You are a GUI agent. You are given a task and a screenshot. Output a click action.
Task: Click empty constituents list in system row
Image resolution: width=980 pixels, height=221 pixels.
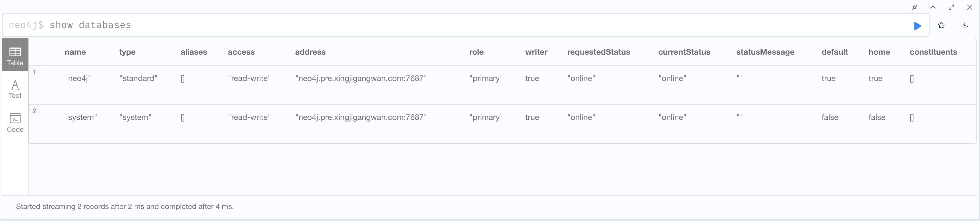click(912, 118)
